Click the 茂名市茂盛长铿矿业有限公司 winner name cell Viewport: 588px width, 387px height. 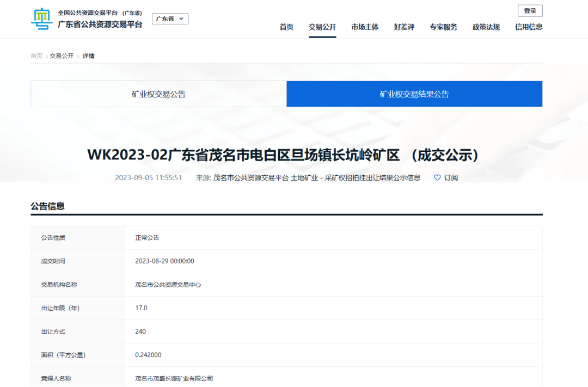(x=174, y=378)
